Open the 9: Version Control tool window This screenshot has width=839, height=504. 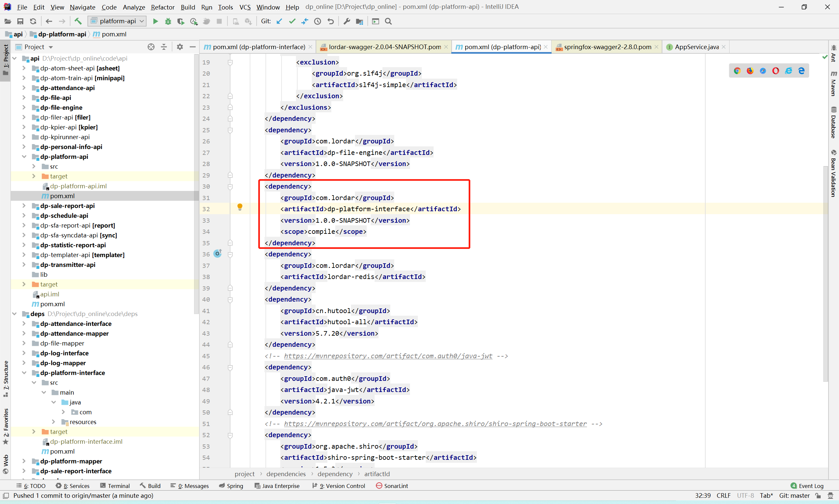coord(339,486)
